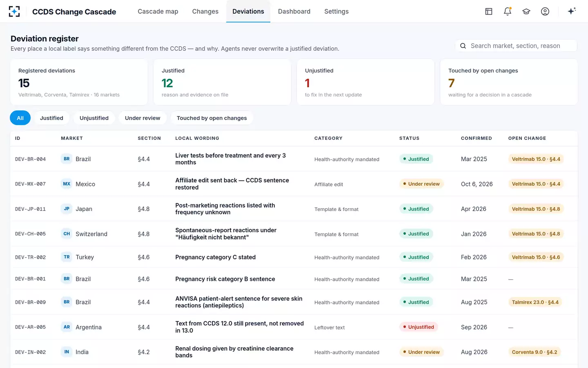Image resolution: width=588 pixels, height=368 pixels.
Task: Go to the Cascade map tab
Action: pos(158,11)
